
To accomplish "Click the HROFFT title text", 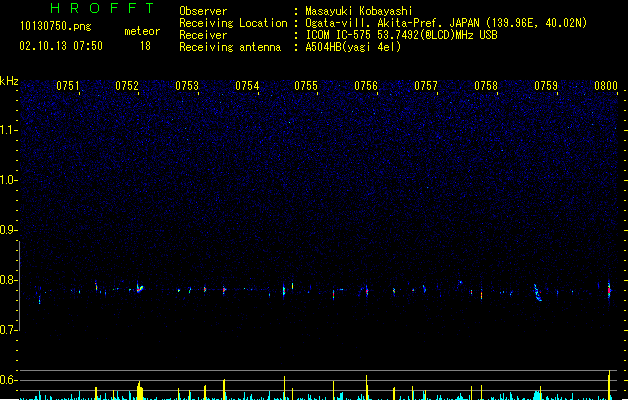I will coord(103,8).
